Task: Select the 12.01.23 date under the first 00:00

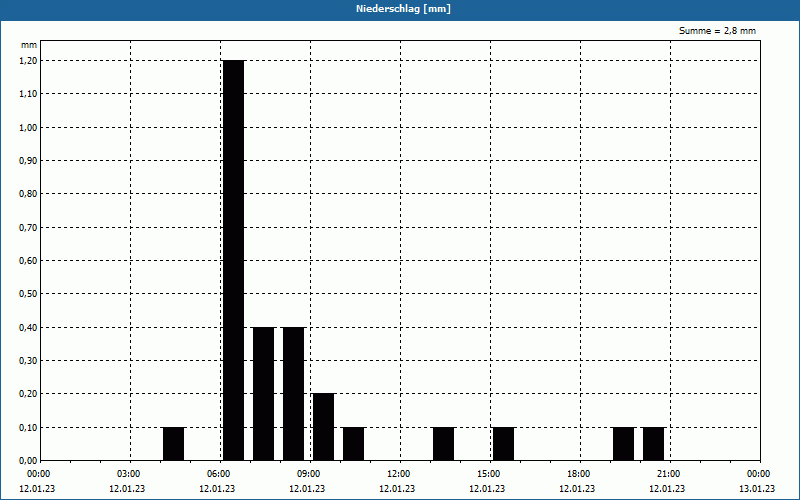Action: [x=37, y=489]
